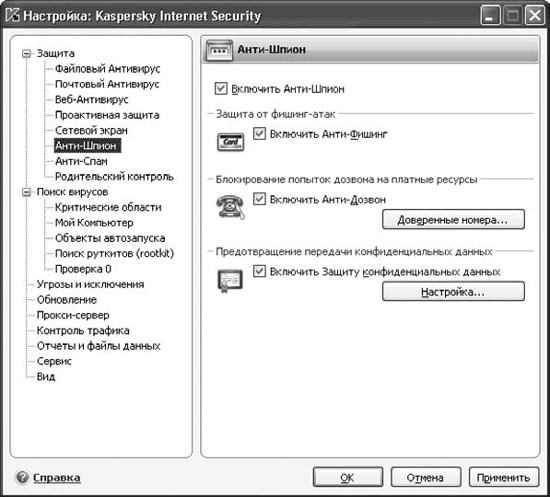Screen dimensions: 550x497
Task: Click the Anti-Dialer telephone icon
Action: (230, 207)
